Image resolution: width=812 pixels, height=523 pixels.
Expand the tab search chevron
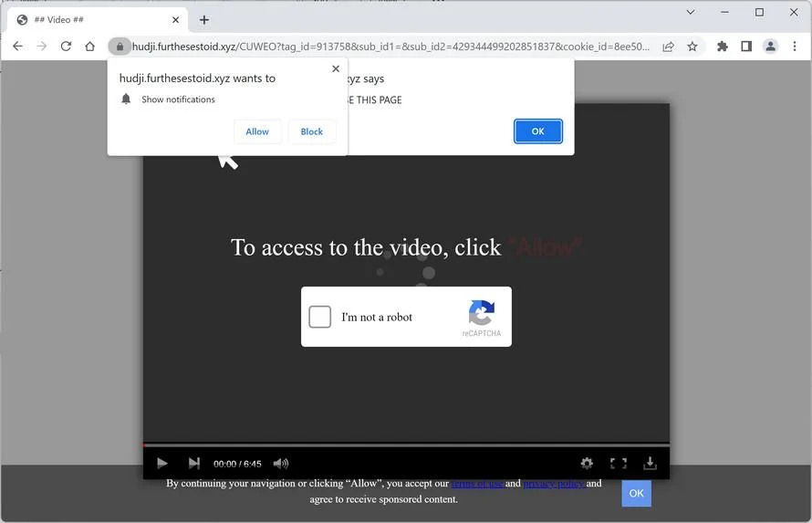[x=691, y=12]
